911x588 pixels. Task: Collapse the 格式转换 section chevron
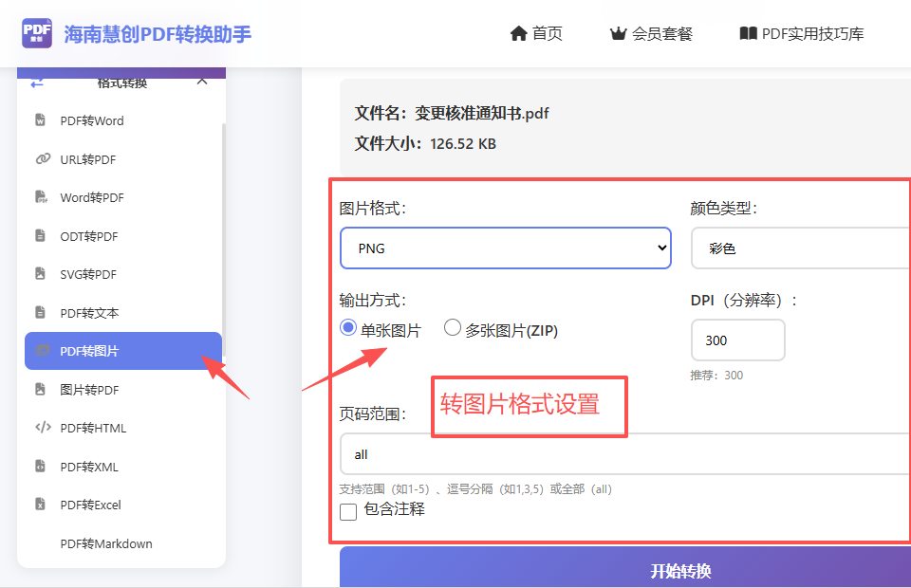[201, 82]
